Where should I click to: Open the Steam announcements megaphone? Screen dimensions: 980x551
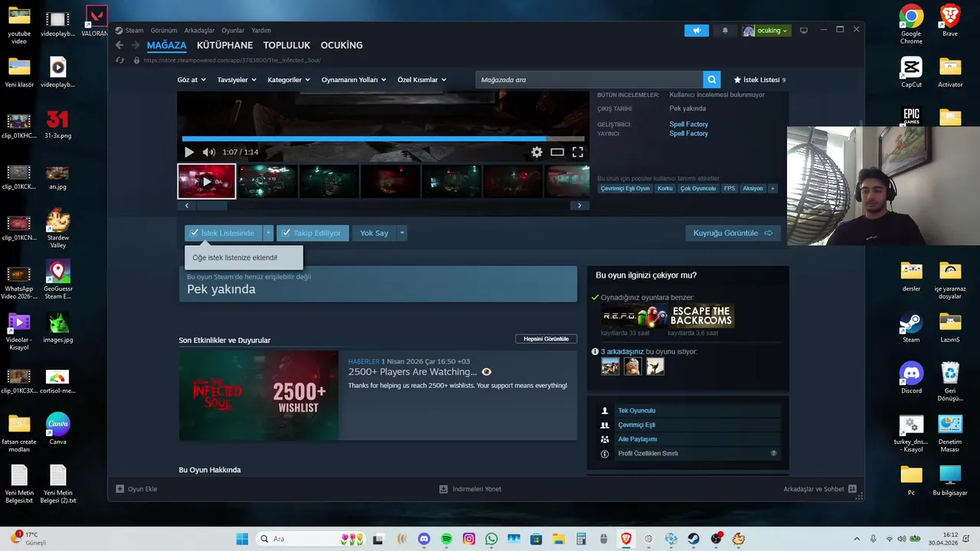(697, 31)
